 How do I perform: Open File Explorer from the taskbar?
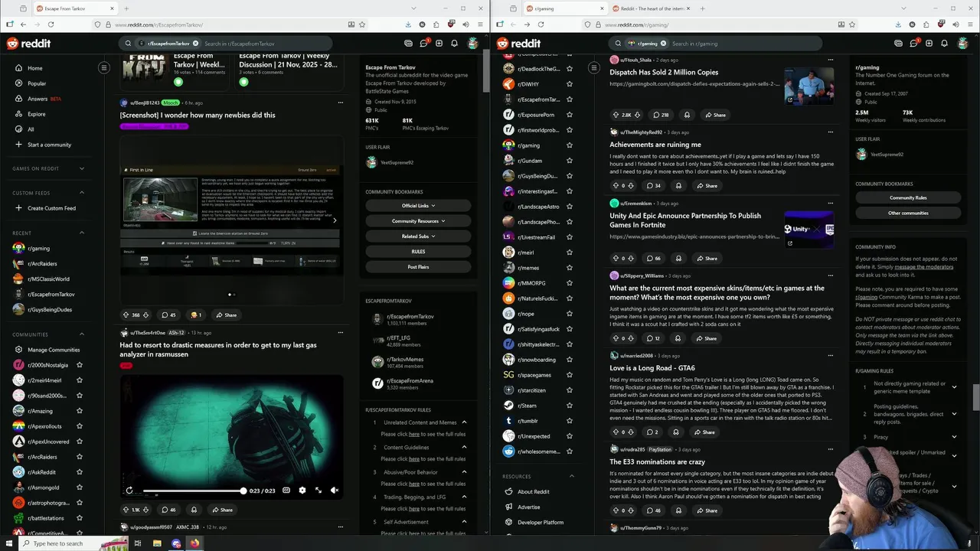click(x=157, y=543)
